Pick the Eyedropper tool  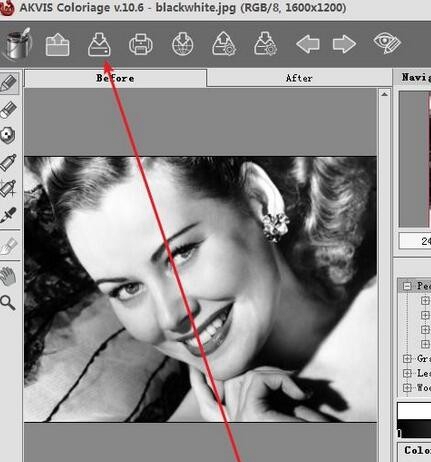(x=9, y=215)
